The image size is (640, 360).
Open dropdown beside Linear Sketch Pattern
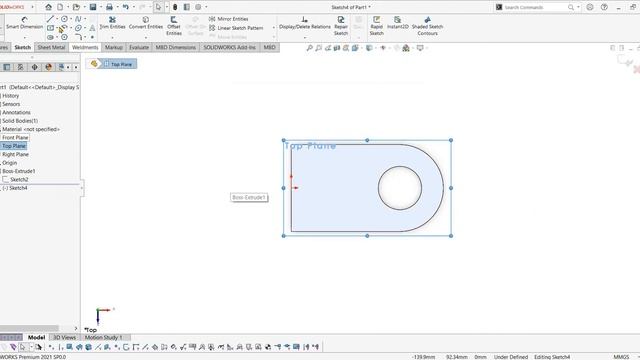click(x=273, y=28)
